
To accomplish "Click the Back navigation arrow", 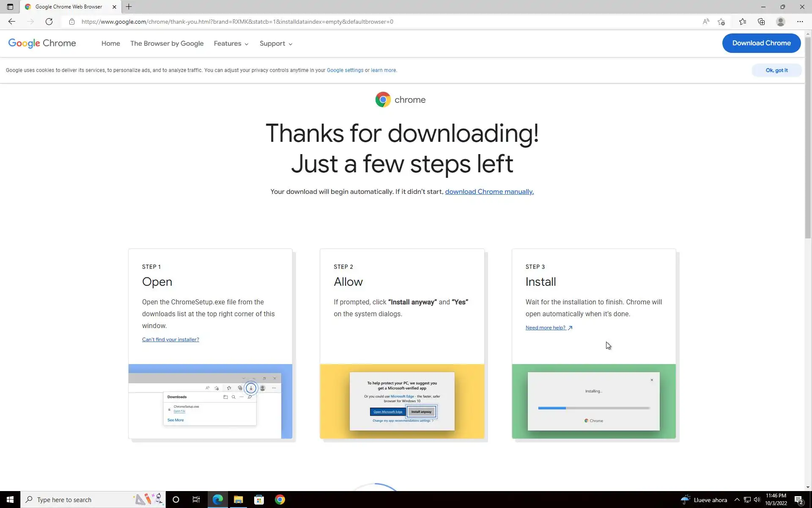I will point(12,22).
